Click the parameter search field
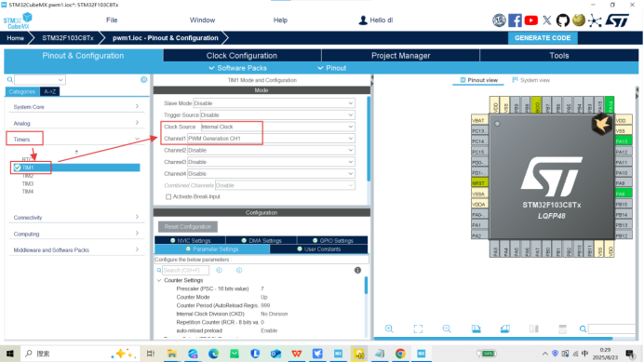The image size is (644, 362). 185,270
